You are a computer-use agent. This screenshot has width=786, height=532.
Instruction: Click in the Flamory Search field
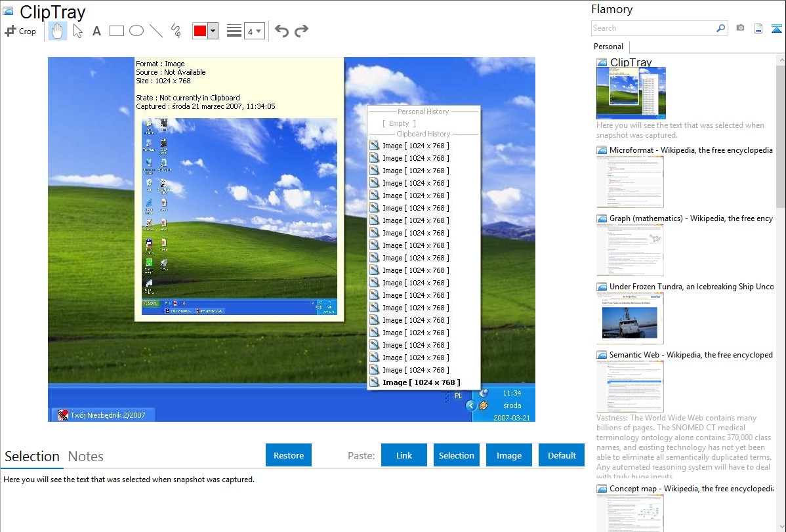pyautogui.click(x=653, y=28)
